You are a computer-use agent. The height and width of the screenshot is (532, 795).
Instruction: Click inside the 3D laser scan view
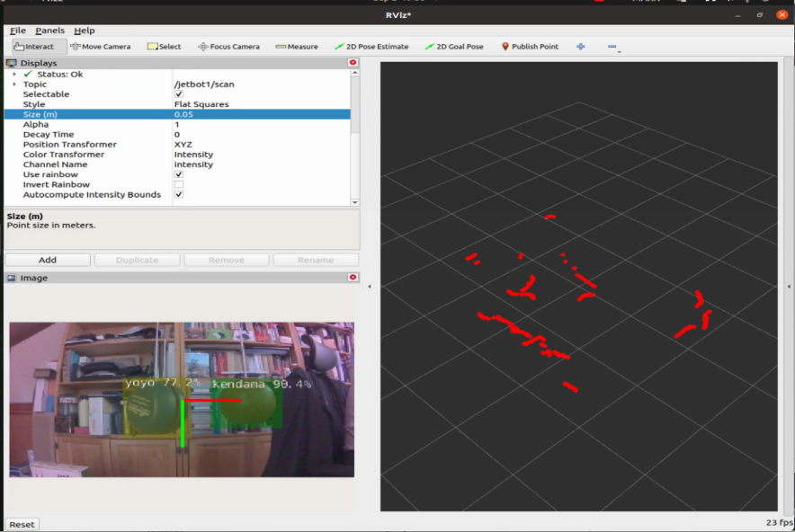click(x=578, y=287)
